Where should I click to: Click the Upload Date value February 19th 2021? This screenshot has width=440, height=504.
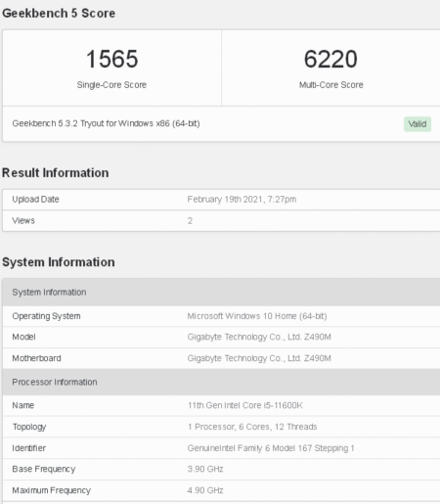[x=242, y=200]
